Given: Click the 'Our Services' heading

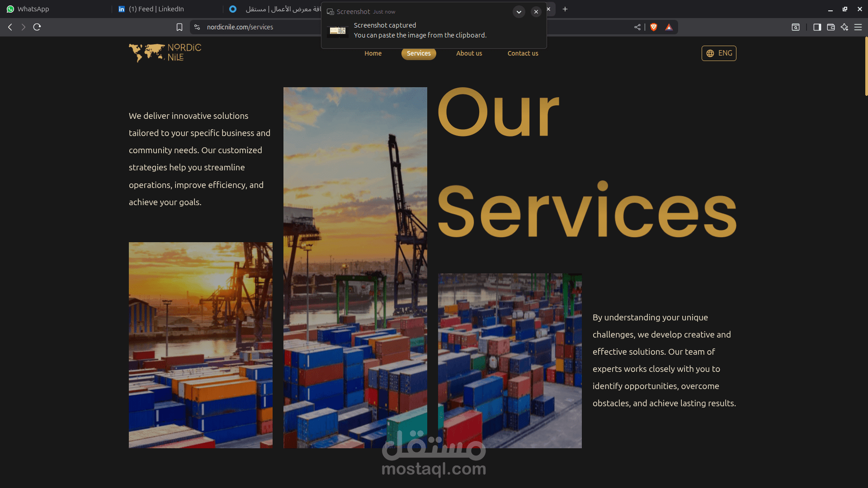Looking at the screenshot, I should coord(587,162).
